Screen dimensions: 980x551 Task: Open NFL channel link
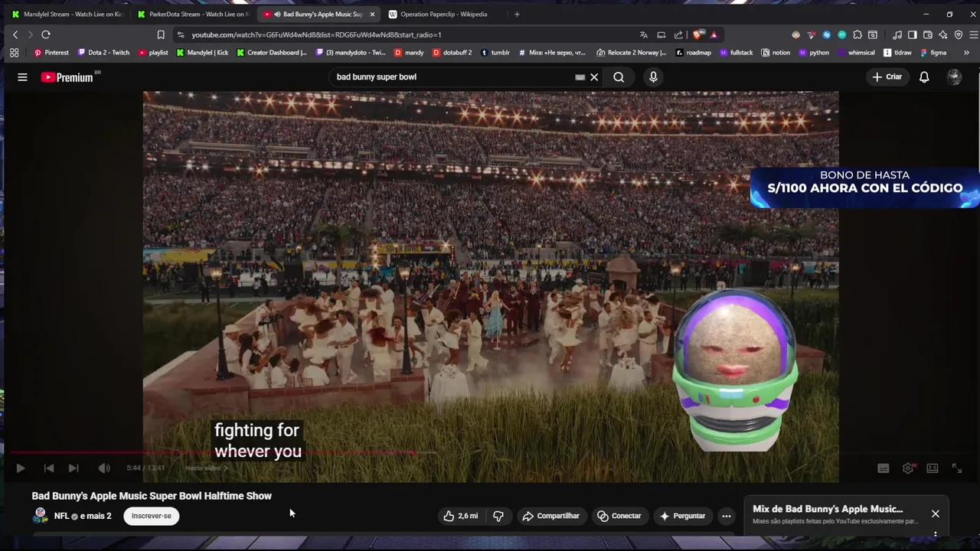pyautogui.click(x=61, y=516)
